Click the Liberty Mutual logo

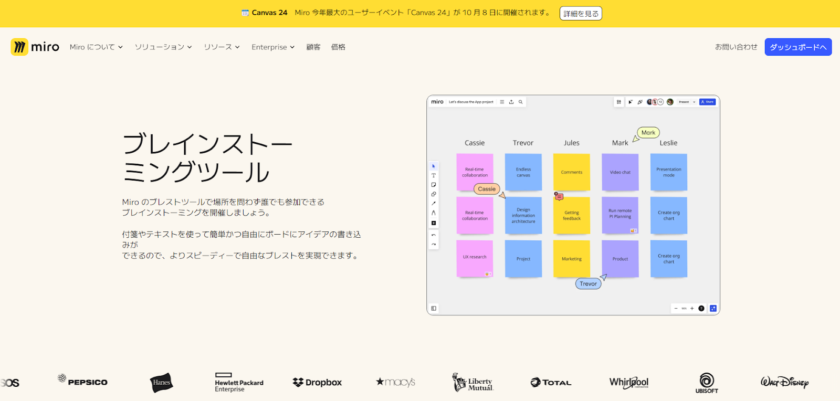pyautogui.click(x=472, y=382)
